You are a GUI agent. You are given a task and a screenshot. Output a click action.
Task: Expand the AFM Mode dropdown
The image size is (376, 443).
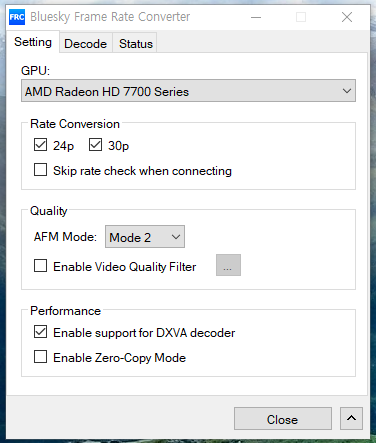point(145,237)
